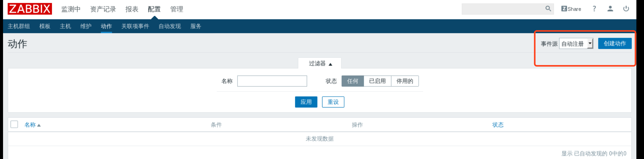Click the search magnifier icon
The width and height of the screenshot is (644, 159).
(548, 9)
